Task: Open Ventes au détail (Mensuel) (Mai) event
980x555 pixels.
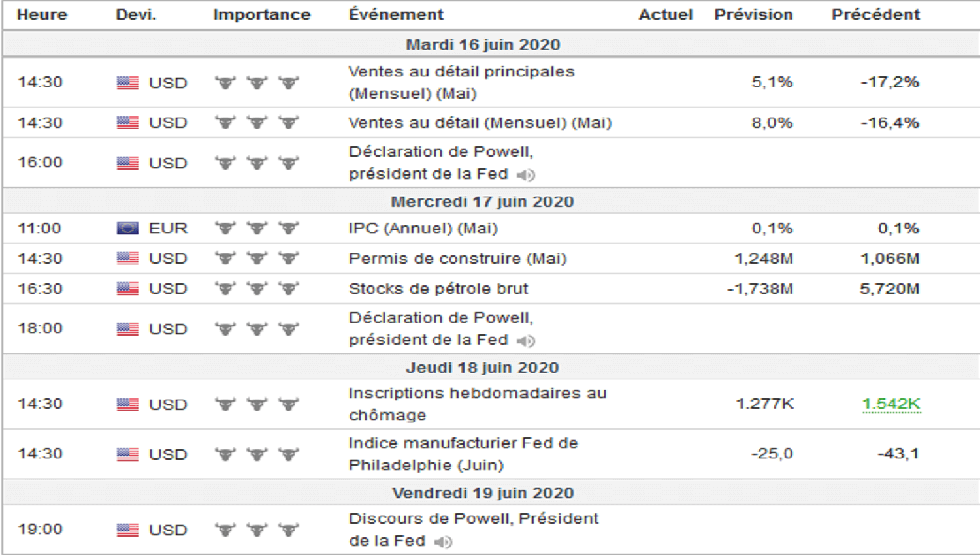Action: point(480,123)
